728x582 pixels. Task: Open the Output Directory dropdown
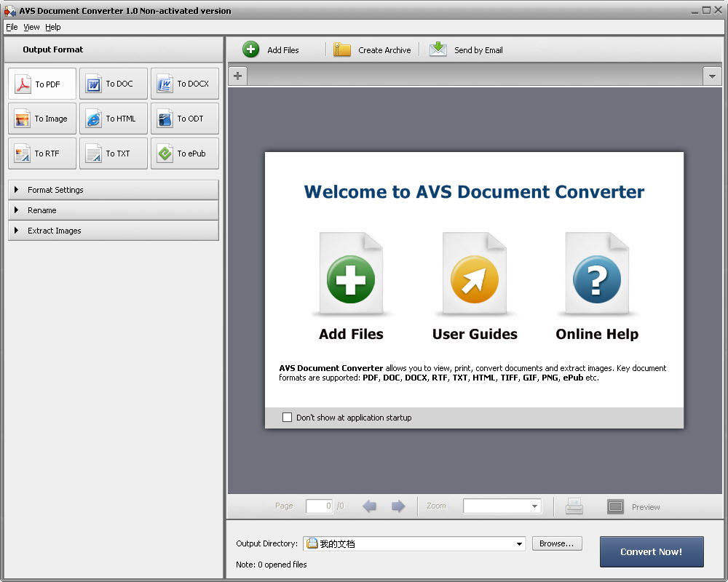519,544
